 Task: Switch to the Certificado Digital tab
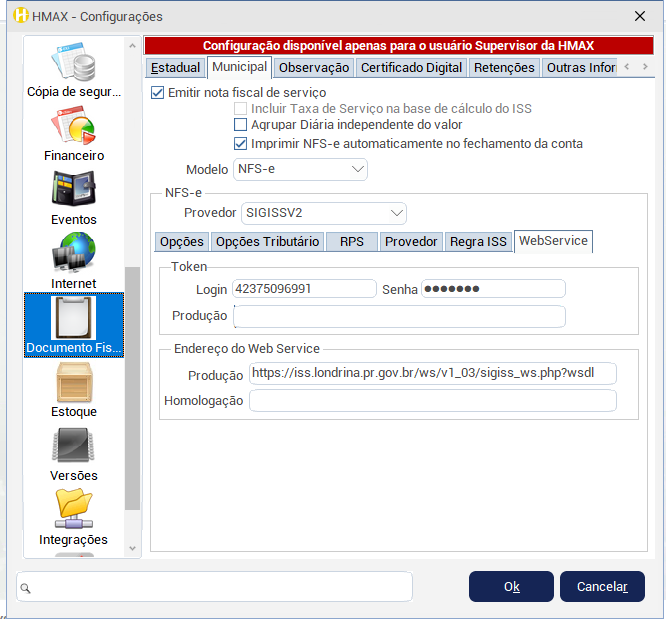click(411, 68)
